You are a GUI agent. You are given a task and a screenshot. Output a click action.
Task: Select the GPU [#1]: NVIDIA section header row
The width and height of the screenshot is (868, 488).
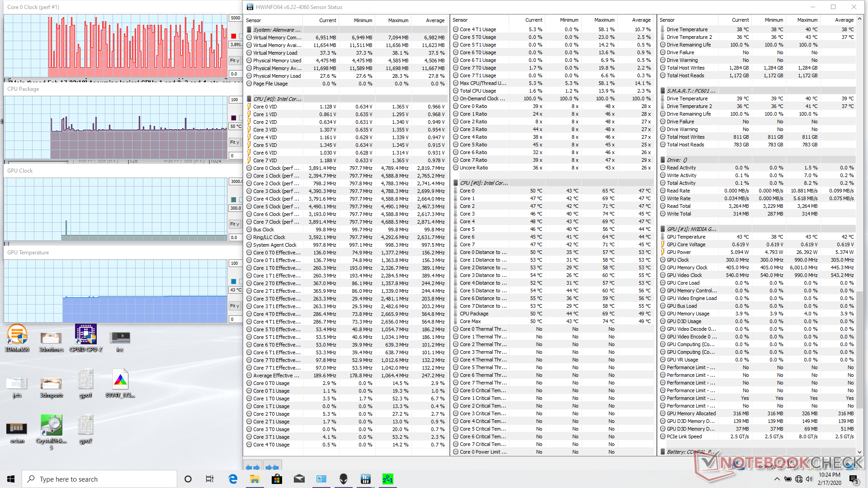point(692,229)
